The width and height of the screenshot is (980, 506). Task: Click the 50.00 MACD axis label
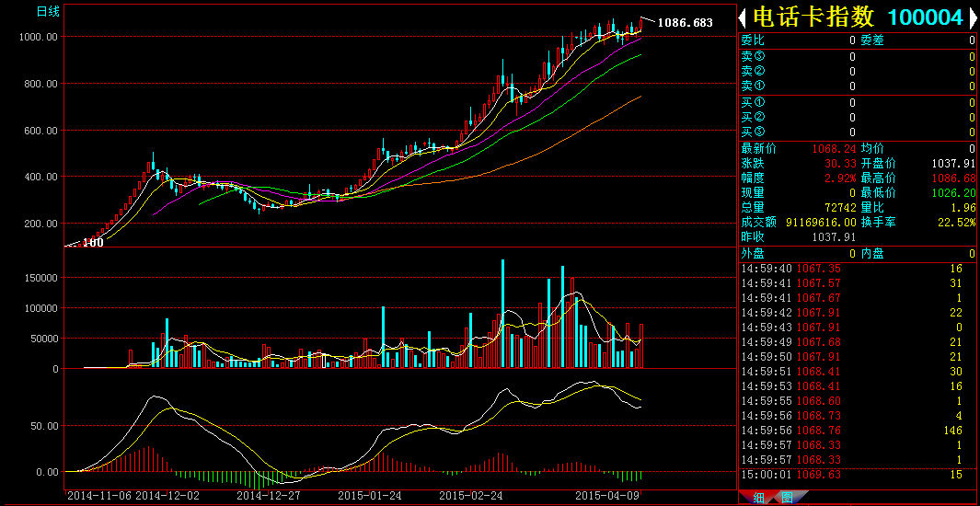[x=45, y=426]
